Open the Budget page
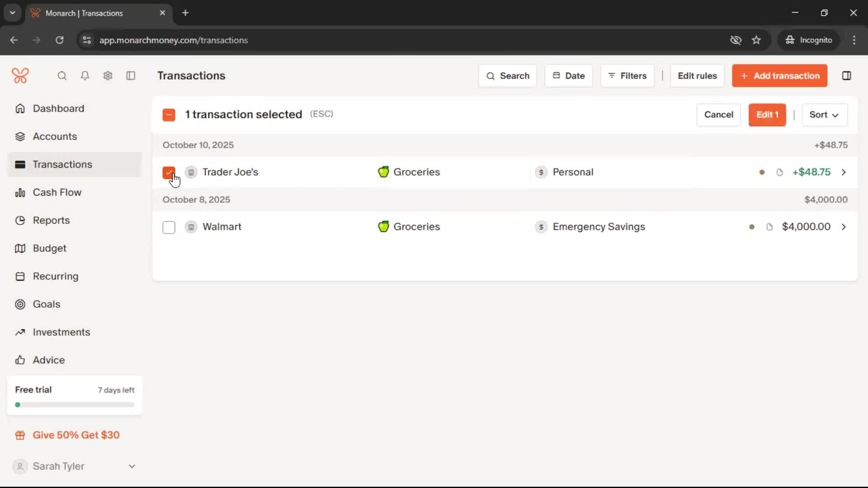The width and height of the screenshot is (868, 488). pyautogui.click(x=49, y=249)
